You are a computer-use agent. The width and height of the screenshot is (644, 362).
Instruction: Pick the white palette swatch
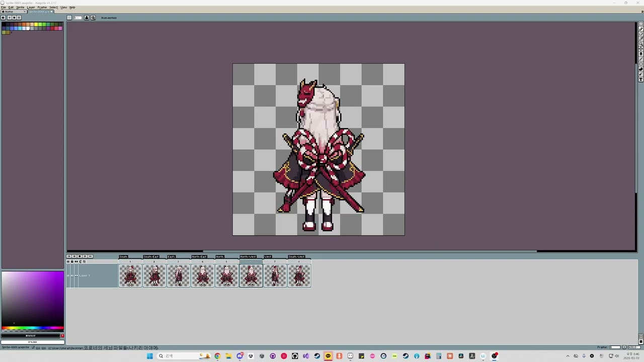28,29
